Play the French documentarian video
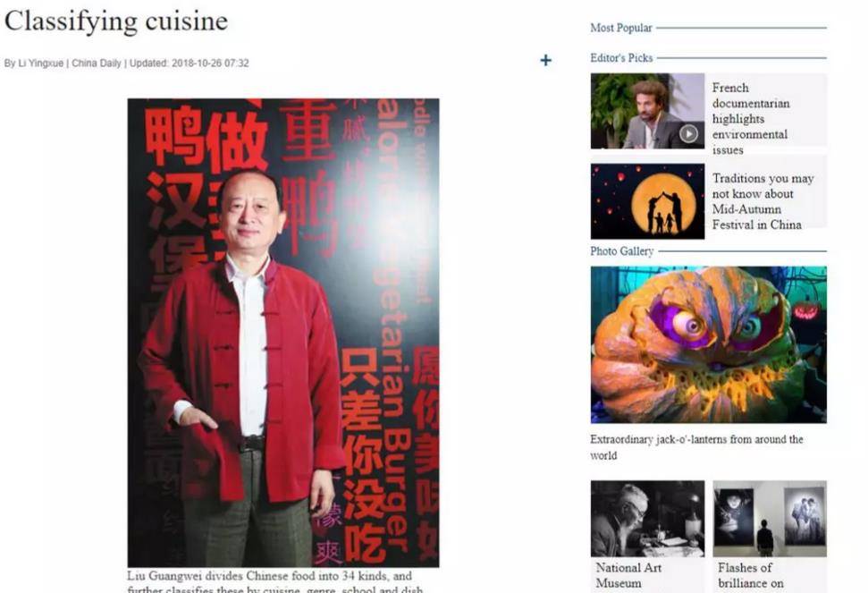The width and height of the screenshot is (868, 593). pyautogui.click(x=688, y=133)
